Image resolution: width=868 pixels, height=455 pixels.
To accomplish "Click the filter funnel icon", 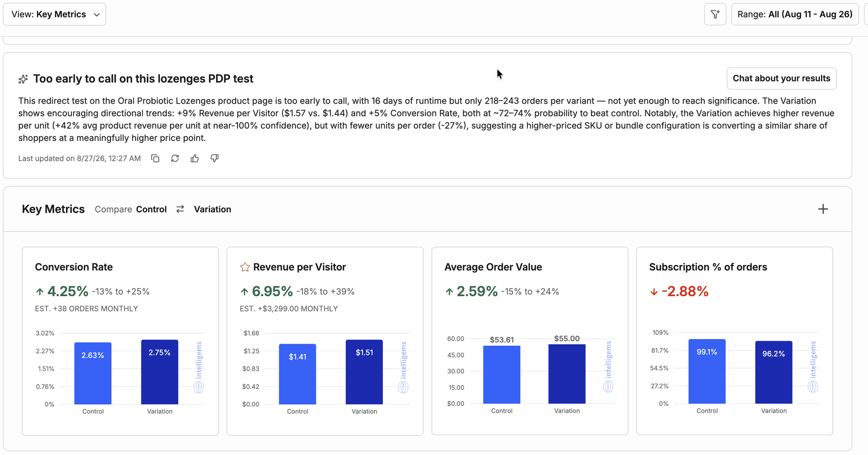I will (x=715, y=14).
